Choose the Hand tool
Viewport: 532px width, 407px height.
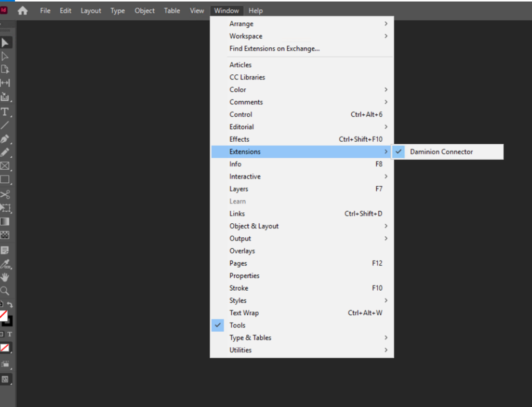5,277
